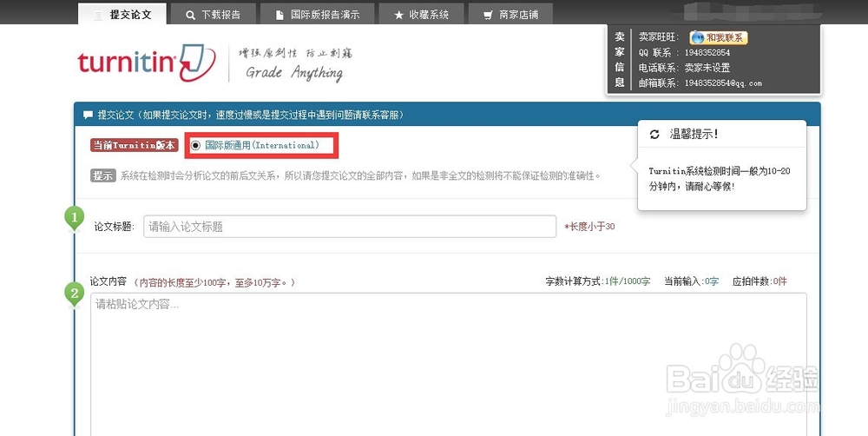Click the speech bubble icon in 提交论文 header
Viewport: 868px width, 436px height.
pos(88,115)
